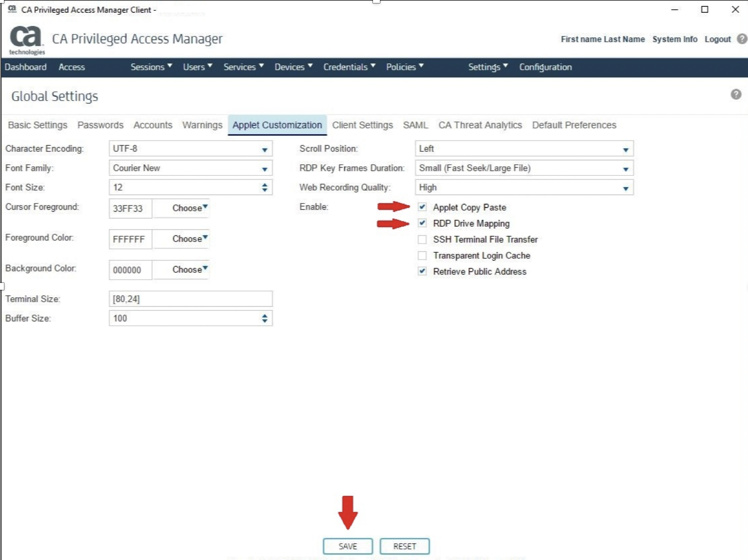This screenshot has height=560, width=748.
Task: Switch to Accounts tab
Action: click(153, 125)
